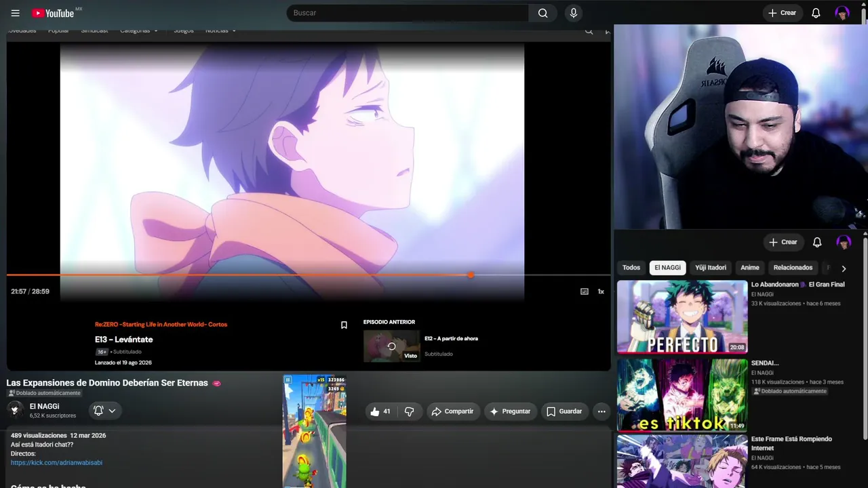This screenshot has width=868, height=488.
Task: Click the 489 visualizaciones count
Action: tap(39, 435)
